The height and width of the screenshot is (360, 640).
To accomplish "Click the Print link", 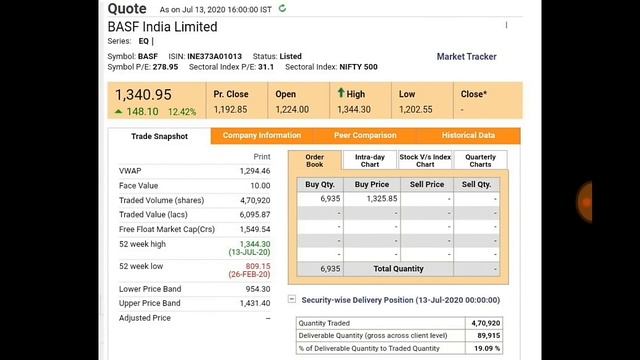I will tap(262, 157).
